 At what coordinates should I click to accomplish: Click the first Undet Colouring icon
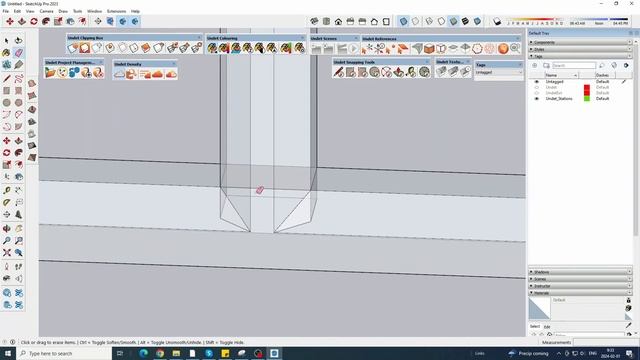212,48
